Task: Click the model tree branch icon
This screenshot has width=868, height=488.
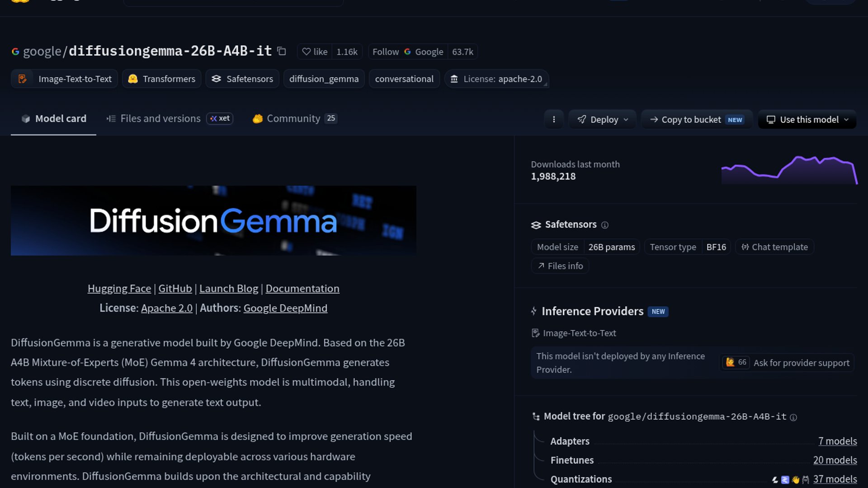Action: [536, 417]
